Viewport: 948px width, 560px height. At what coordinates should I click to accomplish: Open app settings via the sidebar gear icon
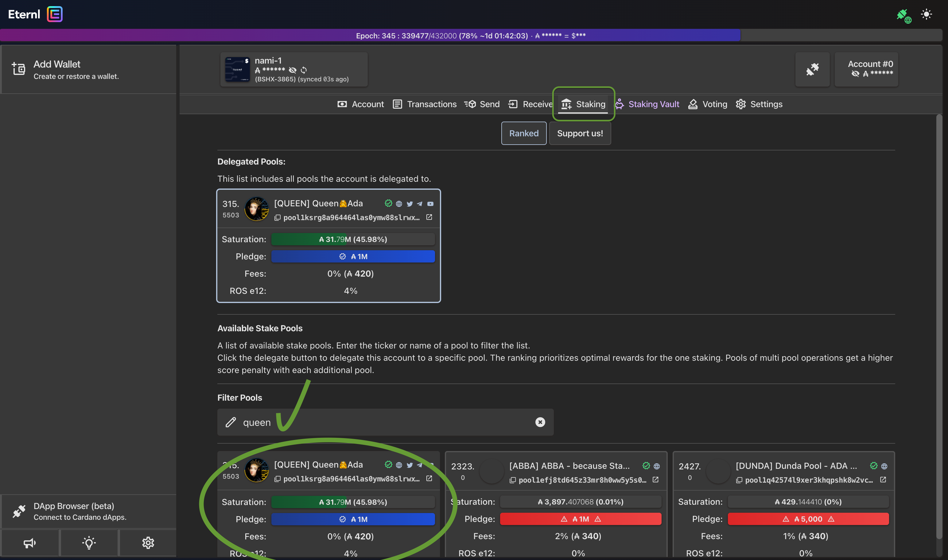tap(148, 543)
